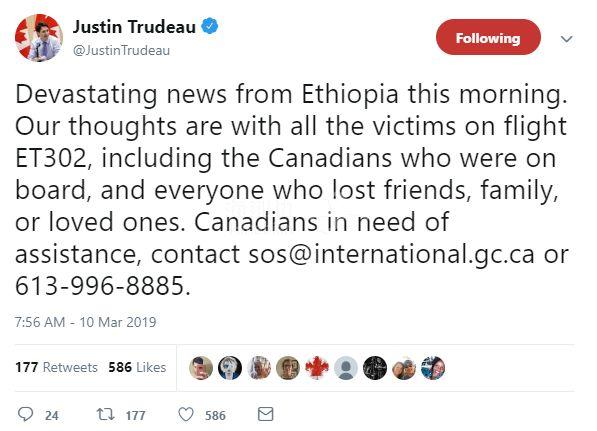Click the blue verified badge

tap(210, 26)
